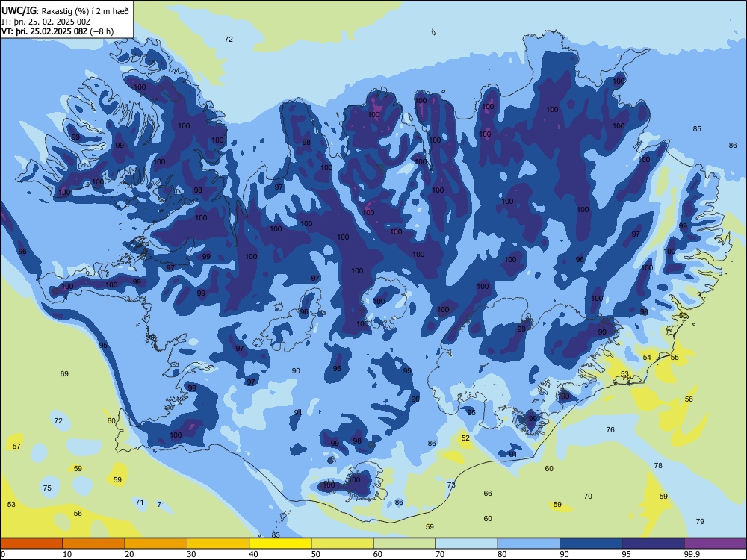Click the legend tick label '40'
This screenshot has width=747, height=560.
point(254,554)
